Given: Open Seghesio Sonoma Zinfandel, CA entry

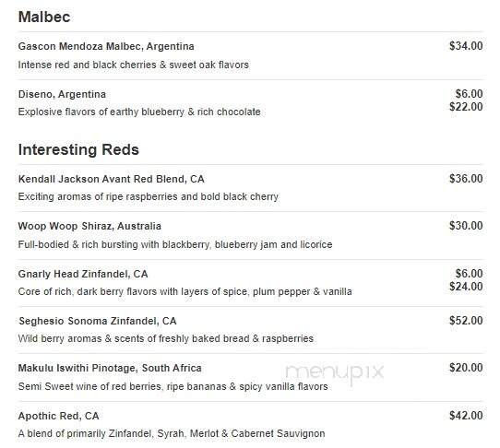Looking at the screenshot, I should coord(98,321).
